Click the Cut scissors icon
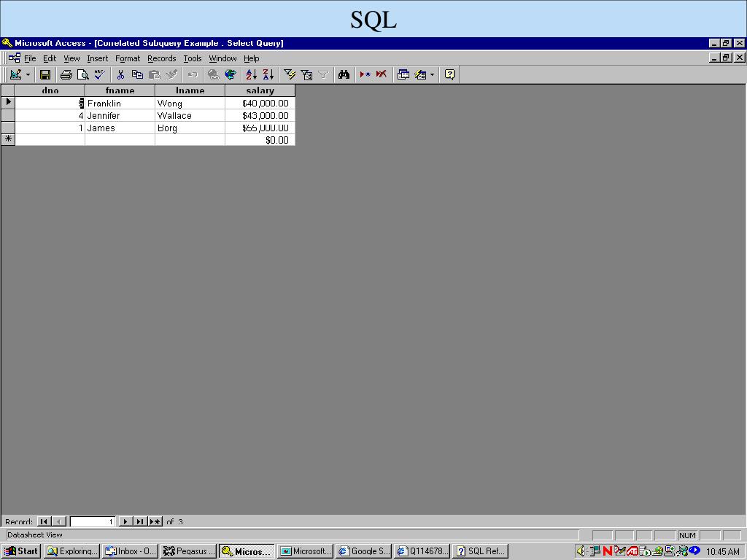Screen dimensions: 747x560 120,75
